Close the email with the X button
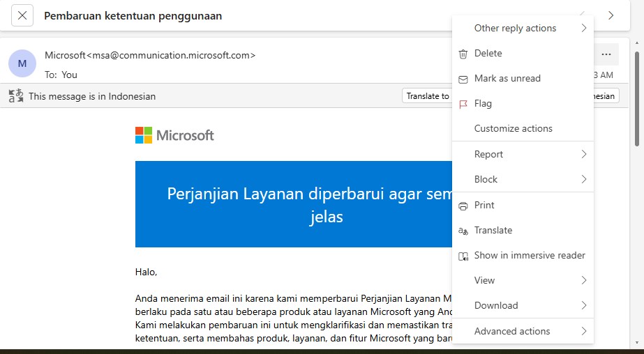 22,15
